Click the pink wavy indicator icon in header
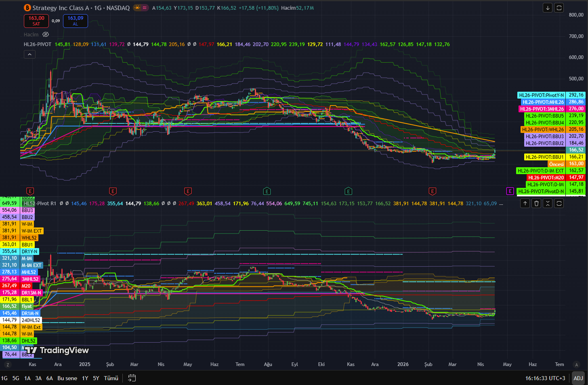 coord(145,8)
